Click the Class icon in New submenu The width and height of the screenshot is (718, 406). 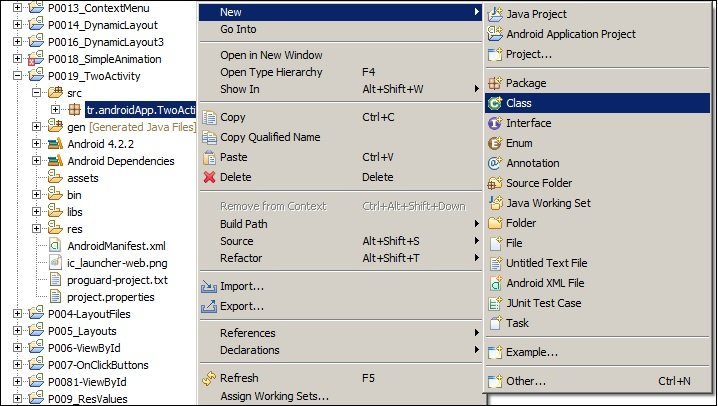[494, 103]
